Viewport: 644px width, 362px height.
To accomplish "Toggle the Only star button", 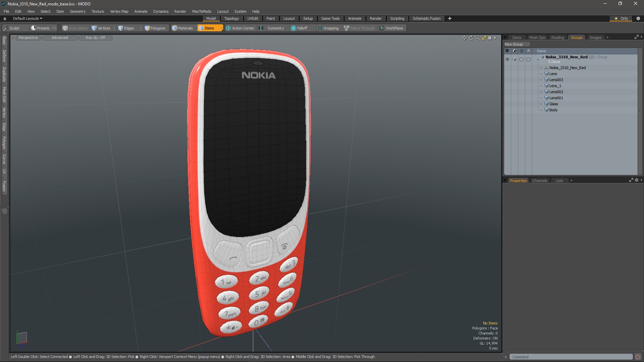I will pos(621,18).
